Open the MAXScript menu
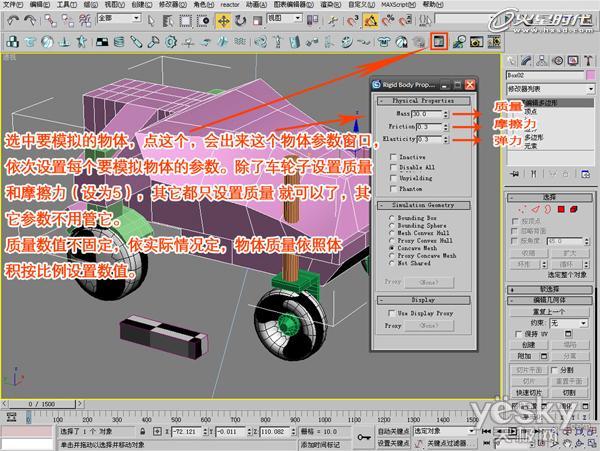600x451 pixels. (398, 5)
